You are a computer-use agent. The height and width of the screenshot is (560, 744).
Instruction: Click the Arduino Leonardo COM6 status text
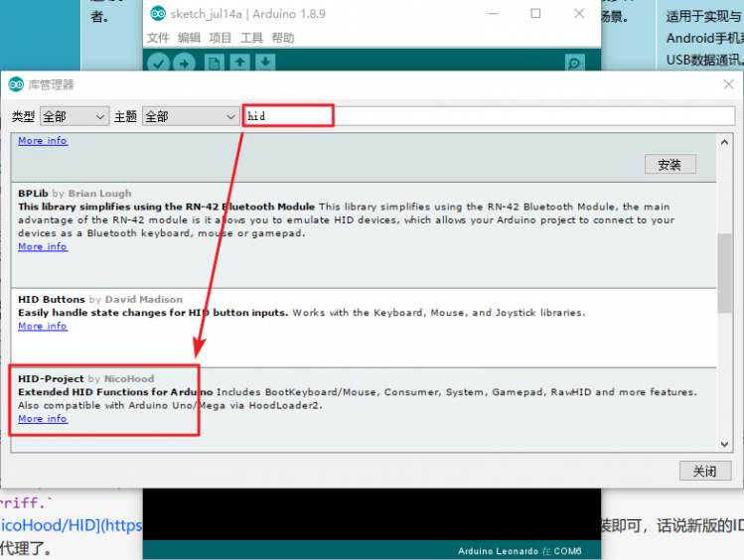pos(520,551)
